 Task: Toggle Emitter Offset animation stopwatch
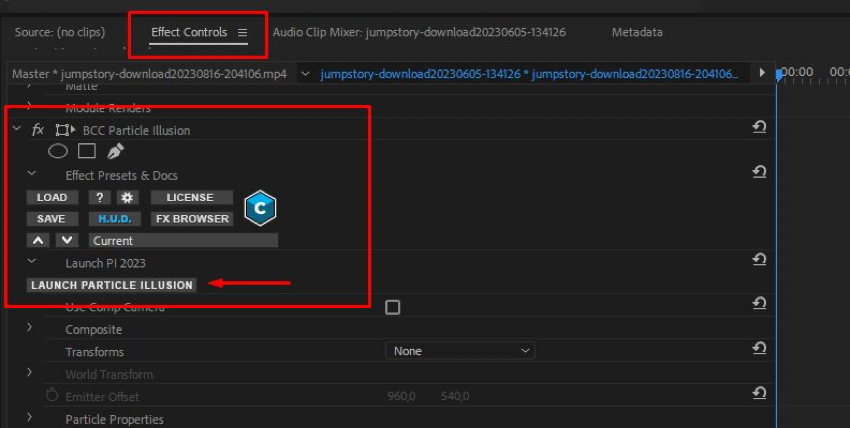[52, 395]
